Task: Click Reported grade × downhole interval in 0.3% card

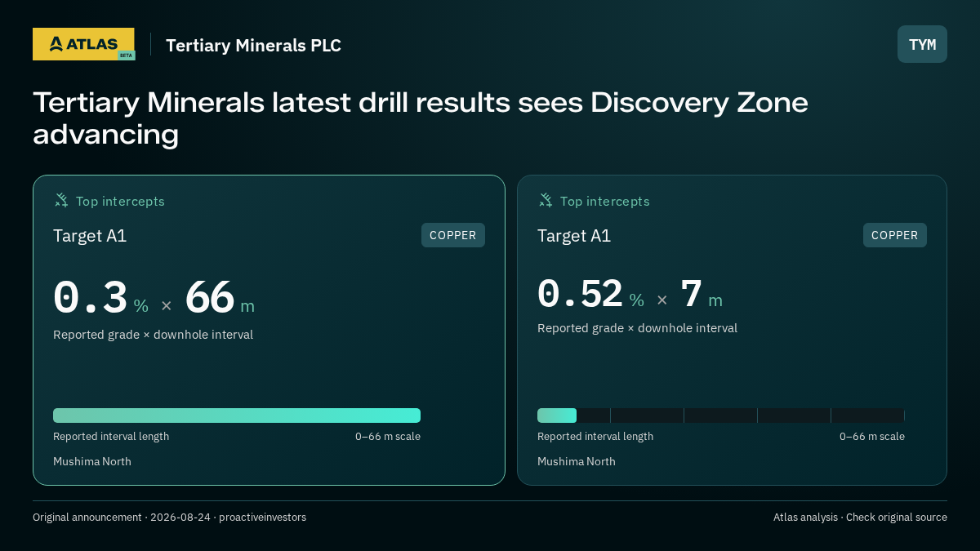Action: point(153,335)
